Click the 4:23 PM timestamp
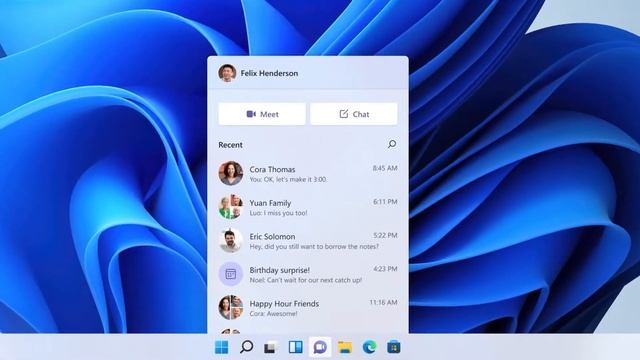The image size is (640, 360). coord(385,269)
